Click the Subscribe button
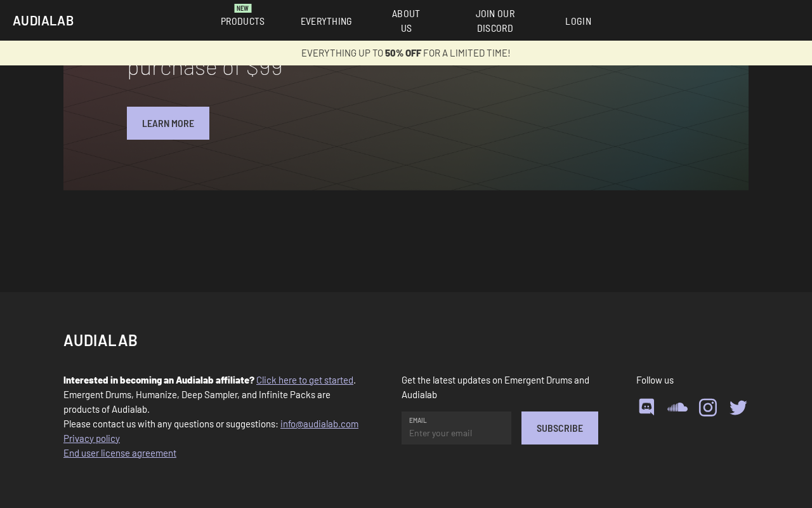 tap(560, 428)
